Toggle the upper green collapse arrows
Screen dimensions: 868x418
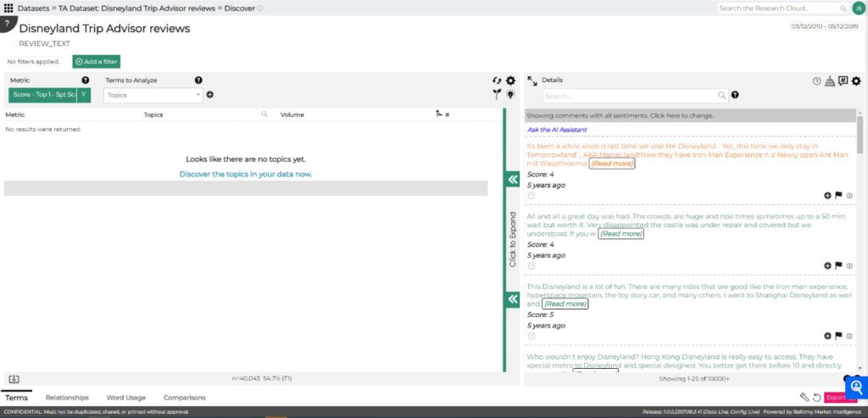tap(512, 179)
